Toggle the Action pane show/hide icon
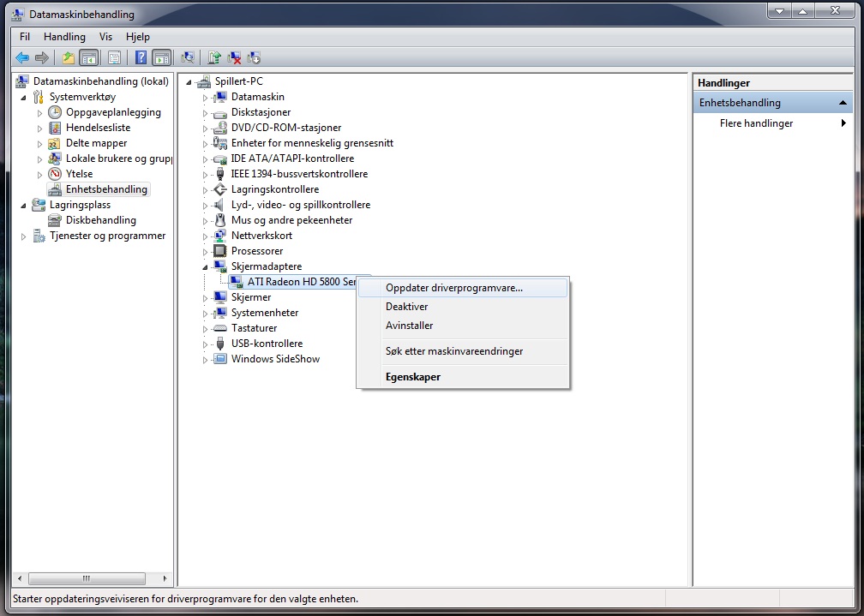The width and height of the screenshot is (864, 616). click(161, 57)
